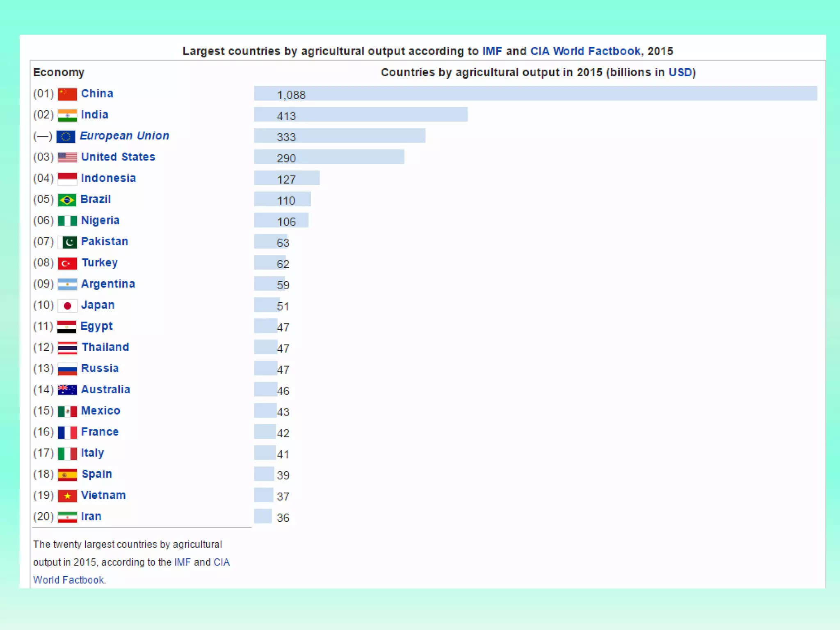Click the Japan flag icon

coord(67,306)
